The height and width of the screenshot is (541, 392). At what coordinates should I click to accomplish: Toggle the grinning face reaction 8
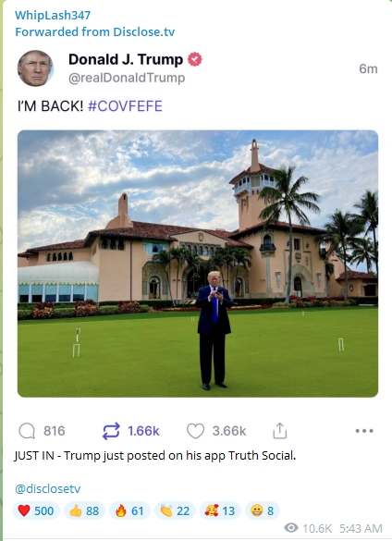click(x=263, y=510)
